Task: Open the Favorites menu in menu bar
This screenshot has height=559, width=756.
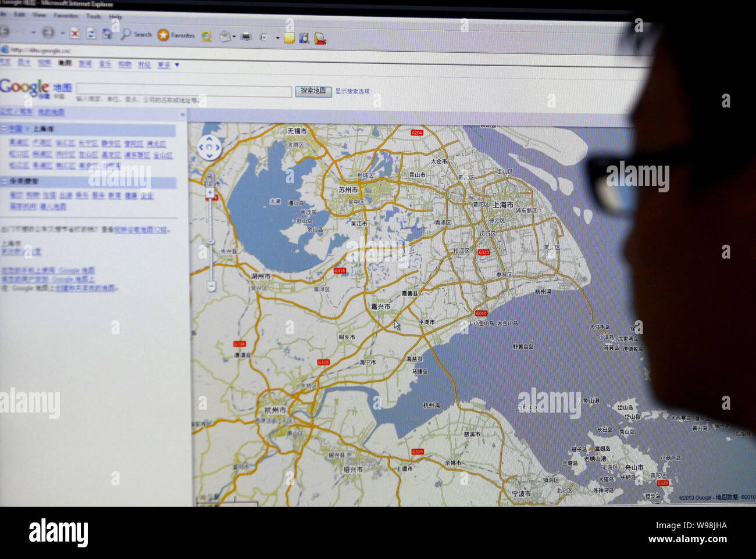Action: click(x=65, y=15)
